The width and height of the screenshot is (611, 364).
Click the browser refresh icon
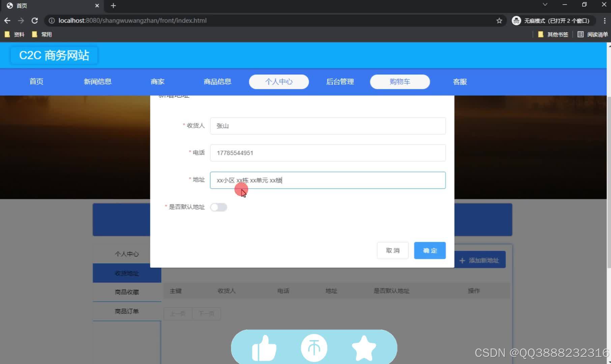click(x=35, y=21)
